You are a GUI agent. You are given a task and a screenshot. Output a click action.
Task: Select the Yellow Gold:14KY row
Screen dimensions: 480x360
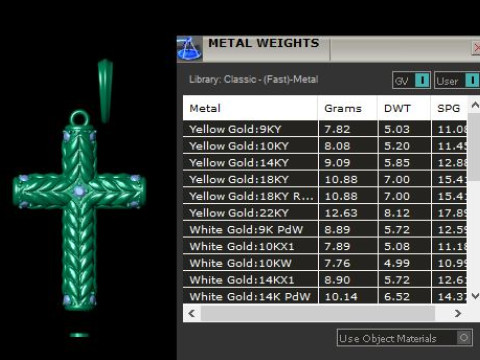[x=325, y=162]
